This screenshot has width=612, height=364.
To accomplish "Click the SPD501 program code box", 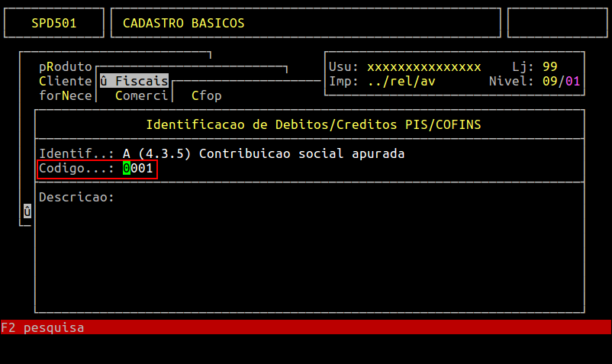I will (x=53, y=23).
